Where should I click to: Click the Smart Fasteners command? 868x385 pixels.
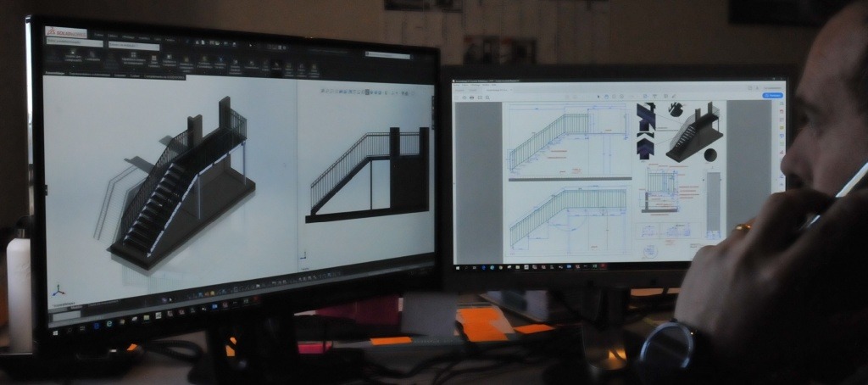coord(154,61)
